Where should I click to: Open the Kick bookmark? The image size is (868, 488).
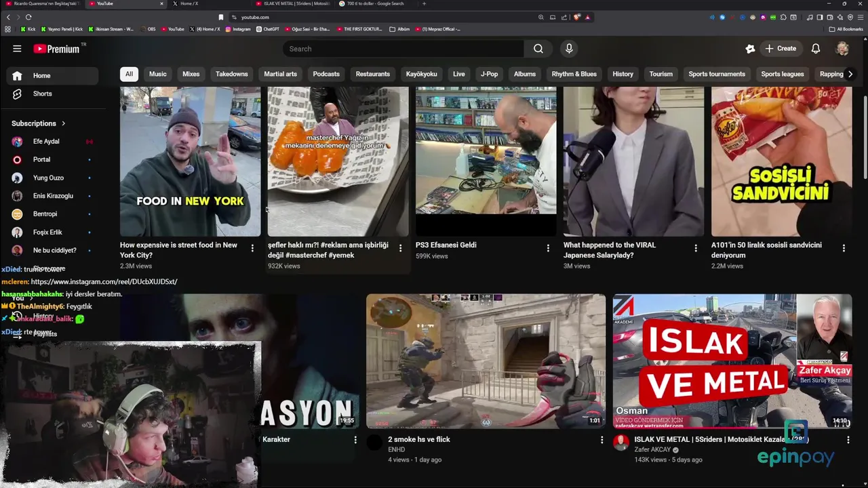[28, 29]
